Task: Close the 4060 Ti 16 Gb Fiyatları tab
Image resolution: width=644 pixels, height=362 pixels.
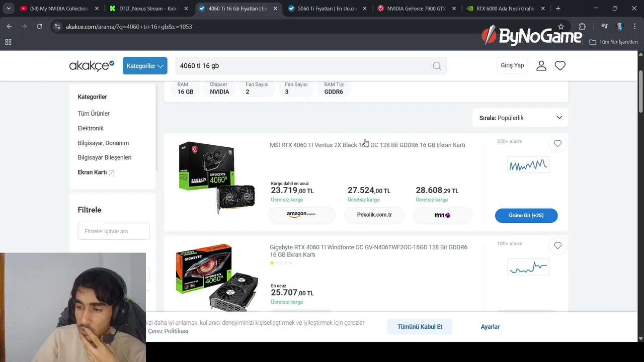Action: [275, 9]
